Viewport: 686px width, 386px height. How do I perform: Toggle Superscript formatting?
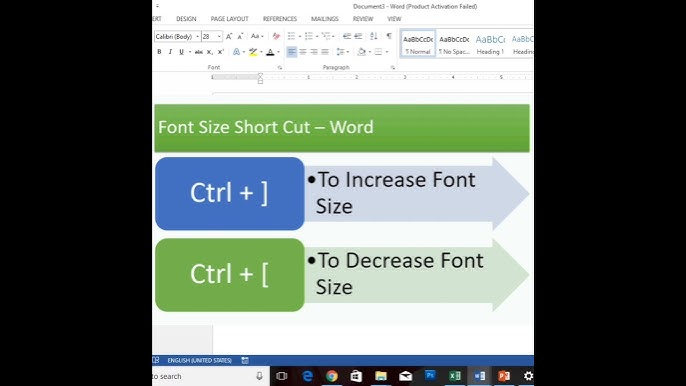[220, 52]
